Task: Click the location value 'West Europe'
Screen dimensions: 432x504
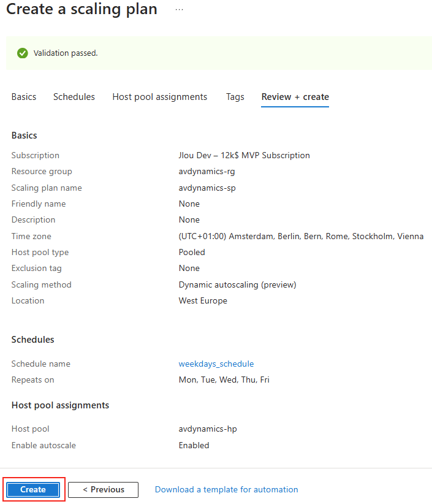Action: 203,301
